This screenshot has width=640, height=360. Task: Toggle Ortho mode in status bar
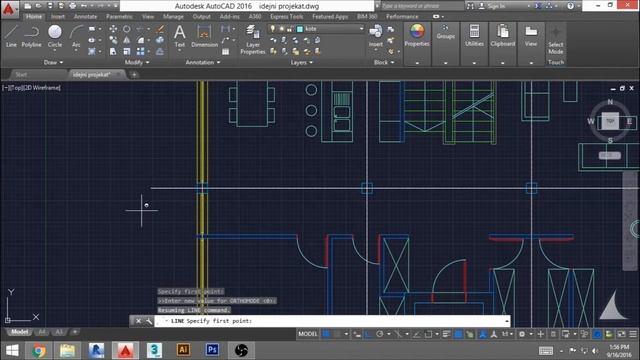[x=368, y=334]
